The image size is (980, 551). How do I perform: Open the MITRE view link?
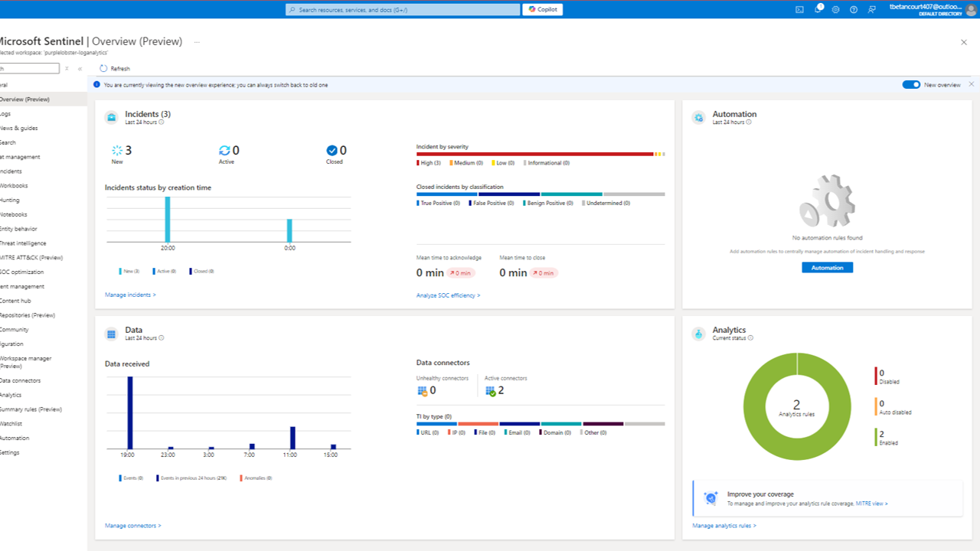(871, 504)
